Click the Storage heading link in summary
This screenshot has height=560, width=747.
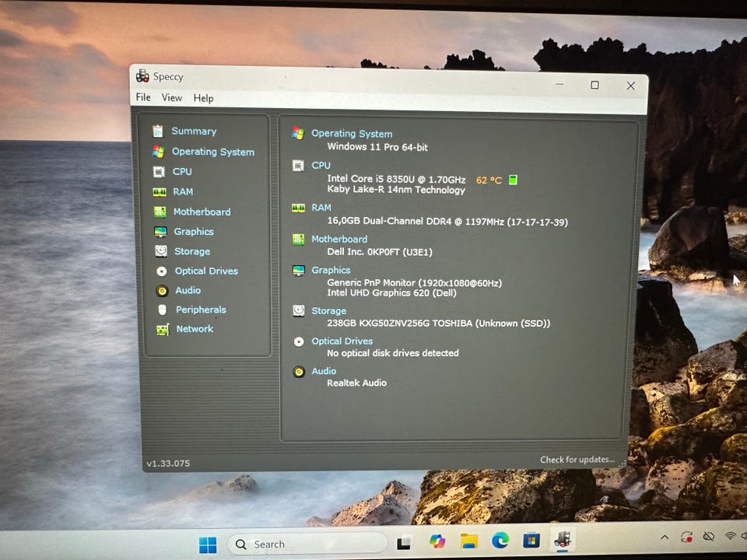(328, 310)
